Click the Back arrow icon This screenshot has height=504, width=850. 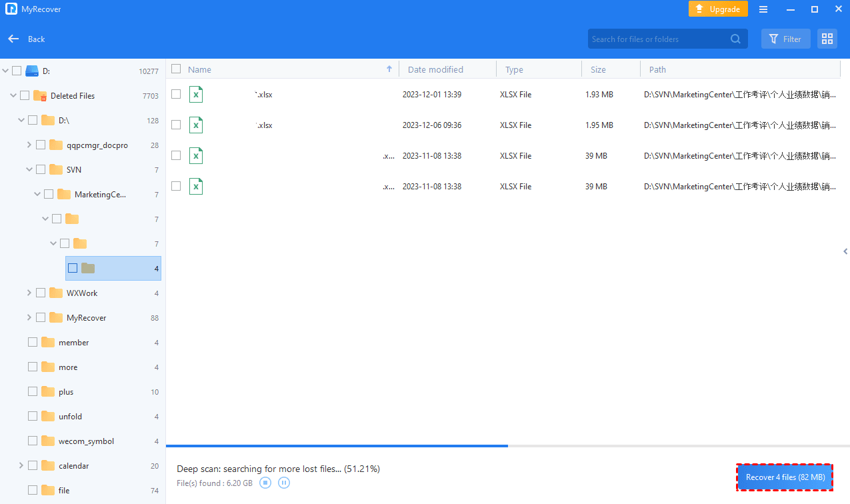tap(13, 39)
